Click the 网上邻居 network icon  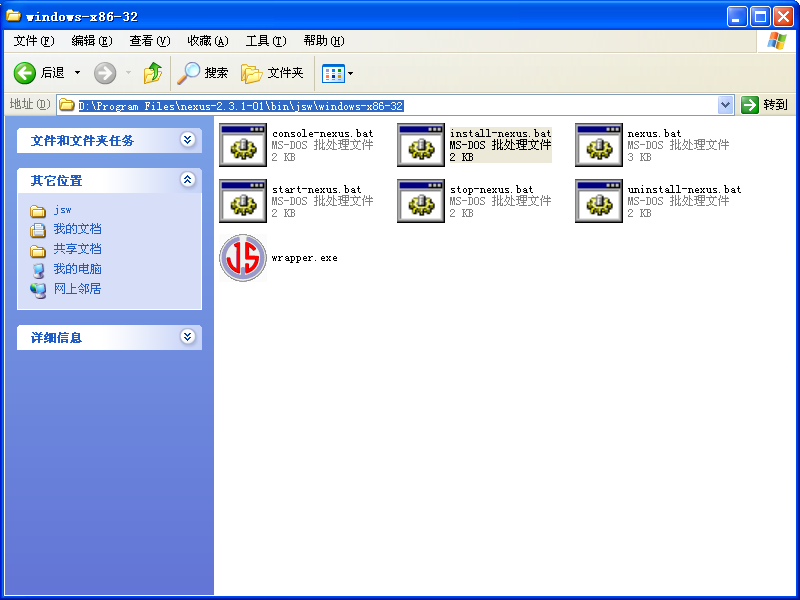(x=38, y=290)
